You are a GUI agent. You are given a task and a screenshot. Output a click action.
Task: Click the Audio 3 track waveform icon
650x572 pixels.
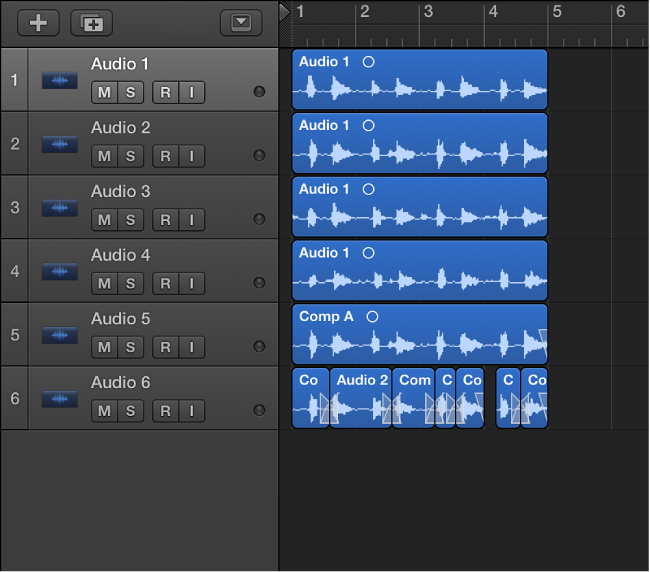[x=59, y=207]
